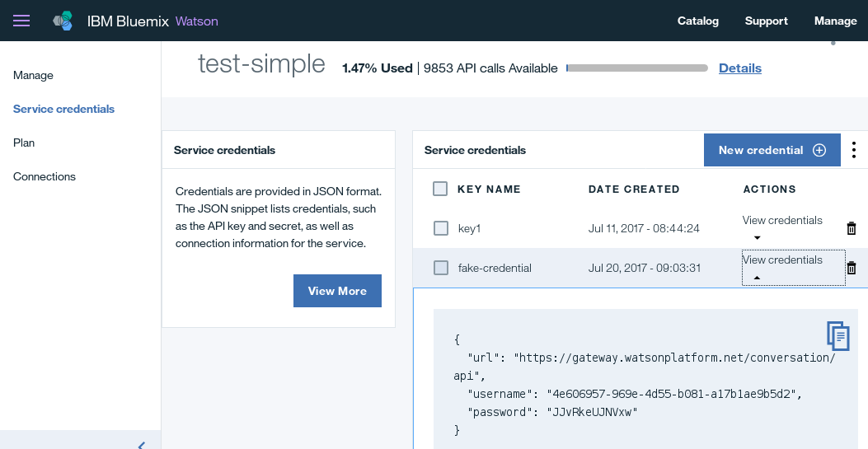This screenshot has width=868, height=449.
Task: Click the API usage progress bar
Action: [637, 68]
